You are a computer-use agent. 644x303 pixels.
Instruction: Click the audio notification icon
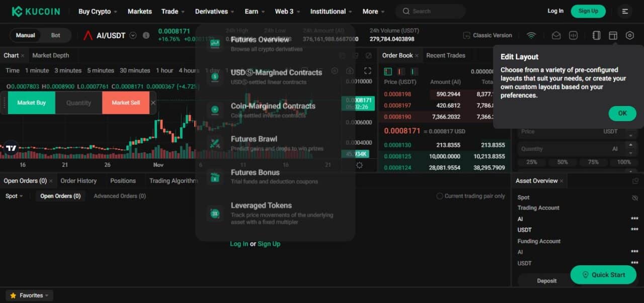573,35
